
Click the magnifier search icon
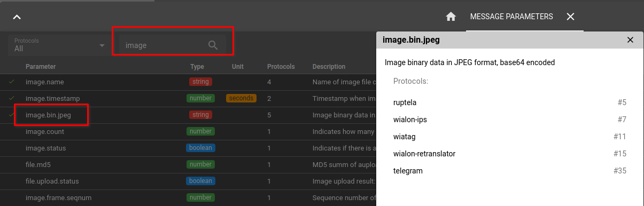pos(213,45)
